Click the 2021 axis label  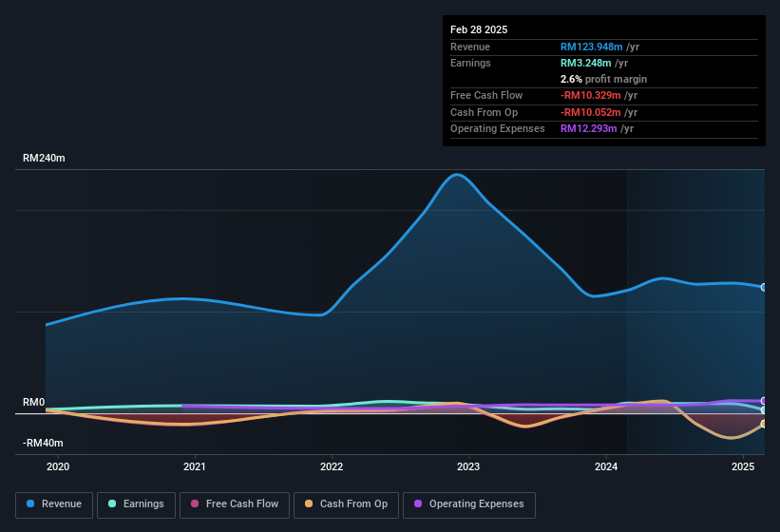coord(195,466)
